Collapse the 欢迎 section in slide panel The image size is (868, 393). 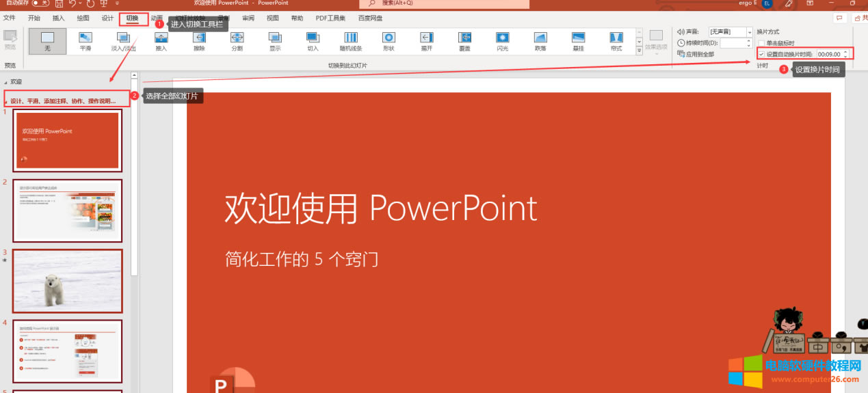(5, 81)
